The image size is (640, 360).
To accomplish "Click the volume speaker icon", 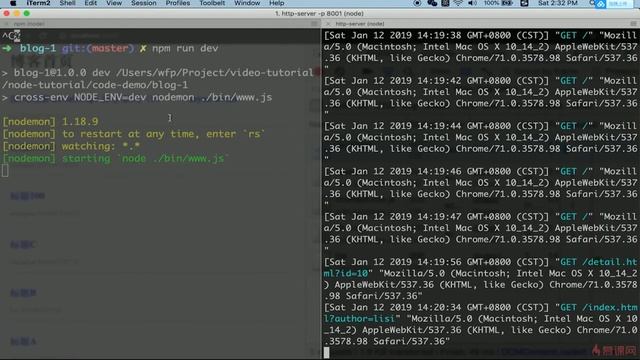I will [472, 3].
